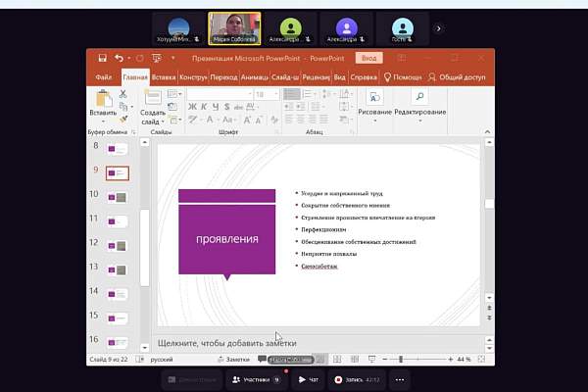
Task: Open the font name combo box
Action: (x=220, y=94)
